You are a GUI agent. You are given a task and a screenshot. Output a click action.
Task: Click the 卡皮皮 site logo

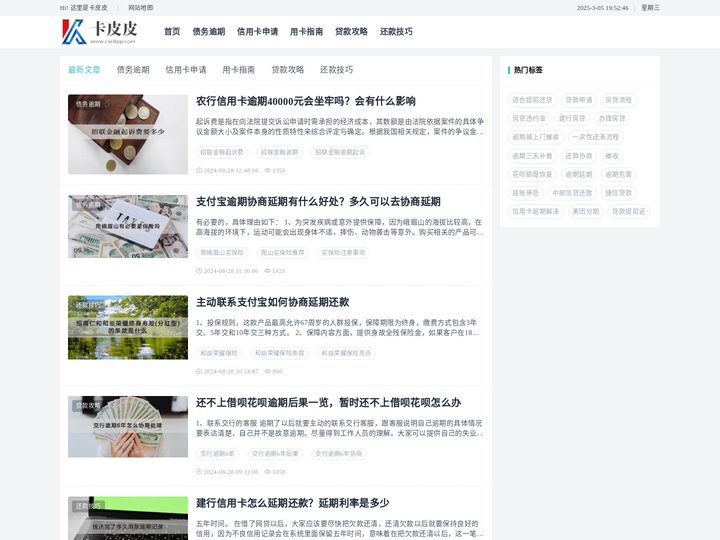click(x=99, y=32)
